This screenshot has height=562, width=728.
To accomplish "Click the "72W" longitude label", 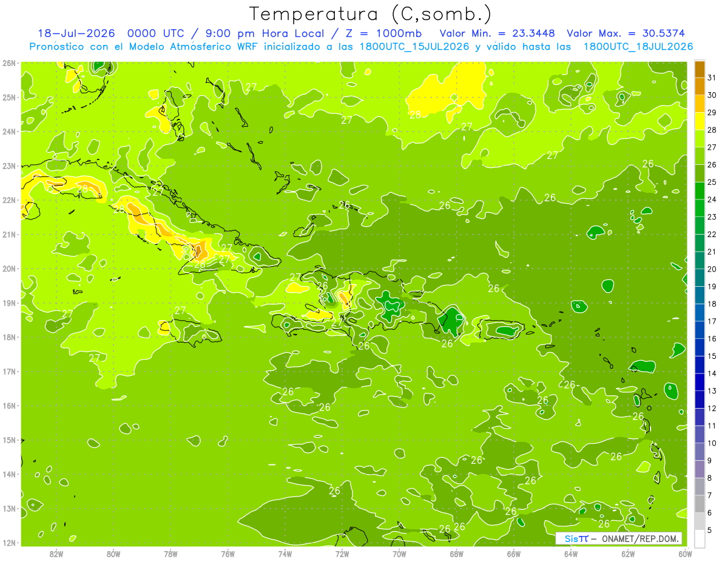I will coord(342,554).
